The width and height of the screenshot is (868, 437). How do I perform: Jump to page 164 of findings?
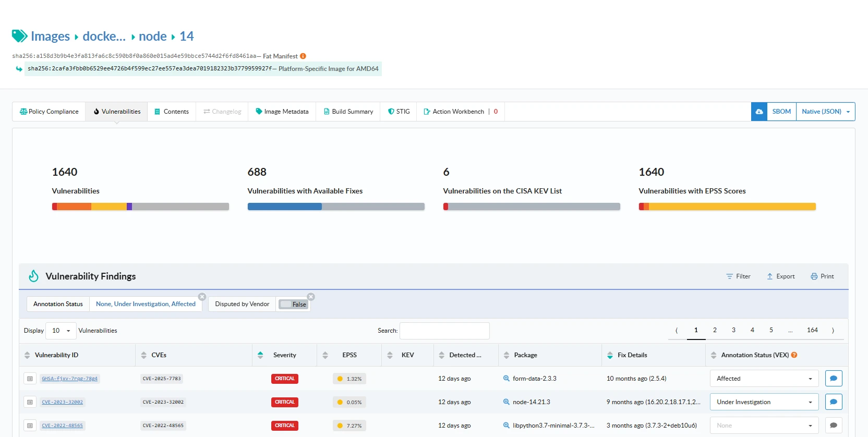(x=812, y=330)
